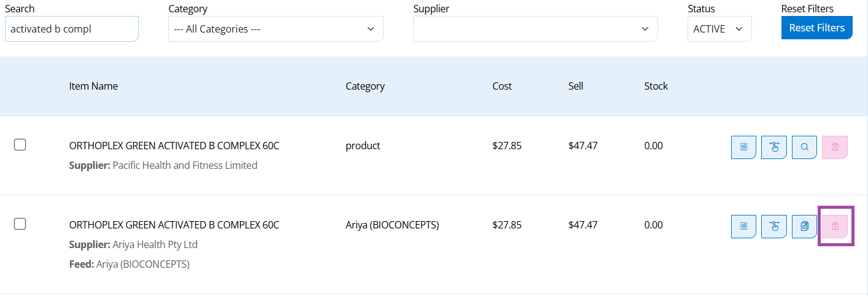The width and height of the screenshot is (868, 296).
Task: Click stock adjust hand icon, Pacific Health row
Action: (774, 147)
